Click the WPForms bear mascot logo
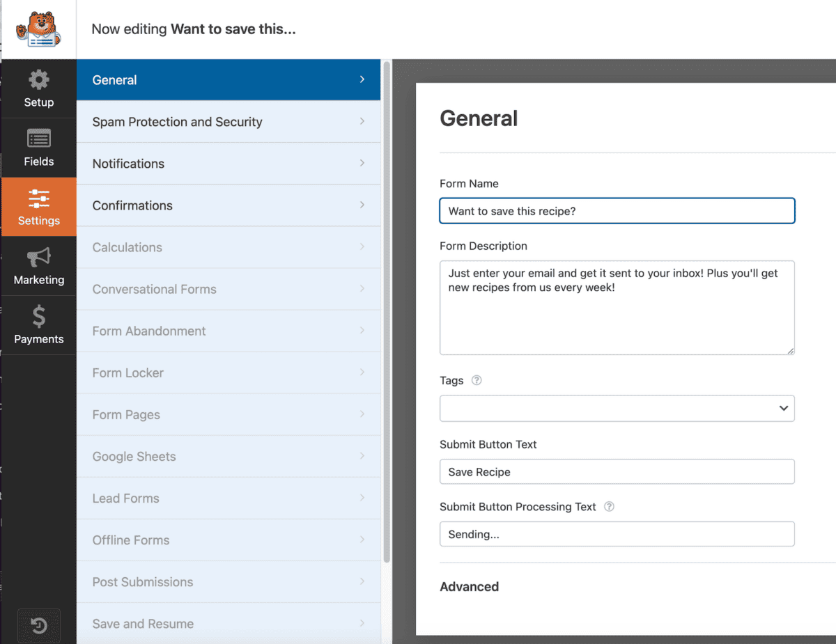Screen dimensions: 836x644 pos(38,29)
